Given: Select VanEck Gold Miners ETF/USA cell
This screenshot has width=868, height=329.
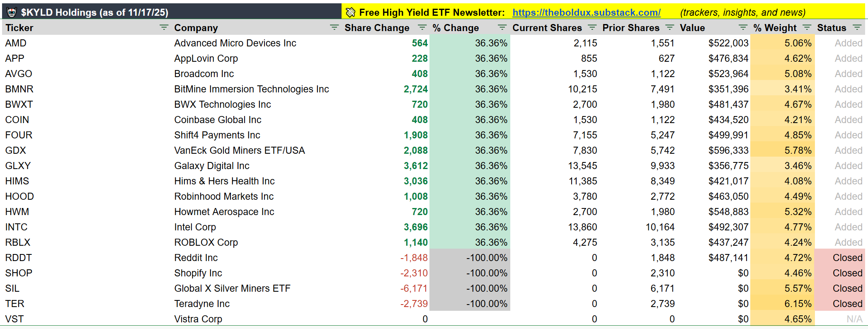Looking at the screenshot, I should click(256, 150).
